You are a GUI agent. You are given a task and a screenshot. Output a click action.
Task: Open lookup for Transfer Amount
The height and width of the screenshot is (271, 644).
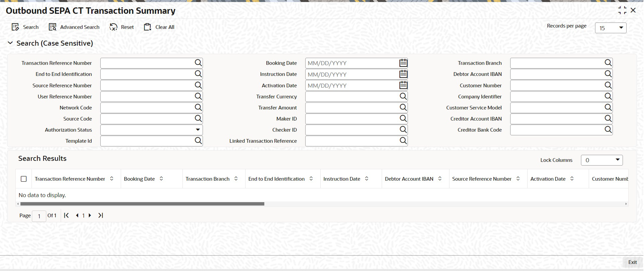click(x=403, y=107)
